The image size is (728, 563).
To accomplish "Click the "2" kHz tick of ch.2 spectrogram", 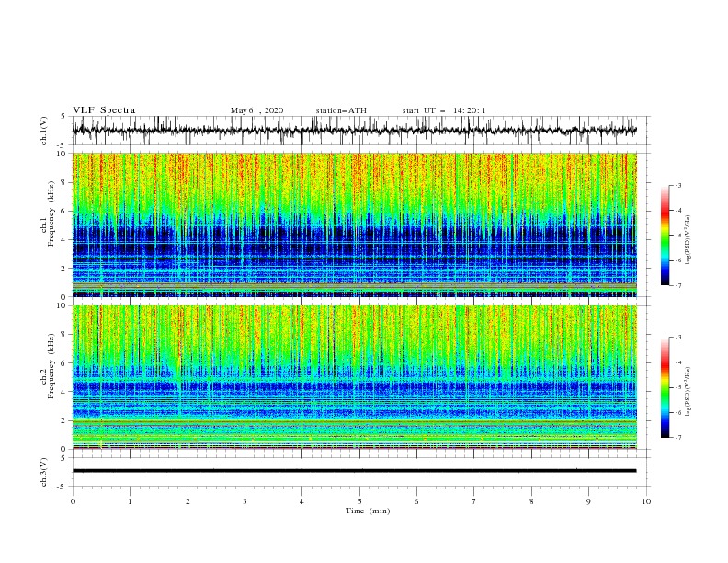I will pyautogui.click(x=64, y=420).
